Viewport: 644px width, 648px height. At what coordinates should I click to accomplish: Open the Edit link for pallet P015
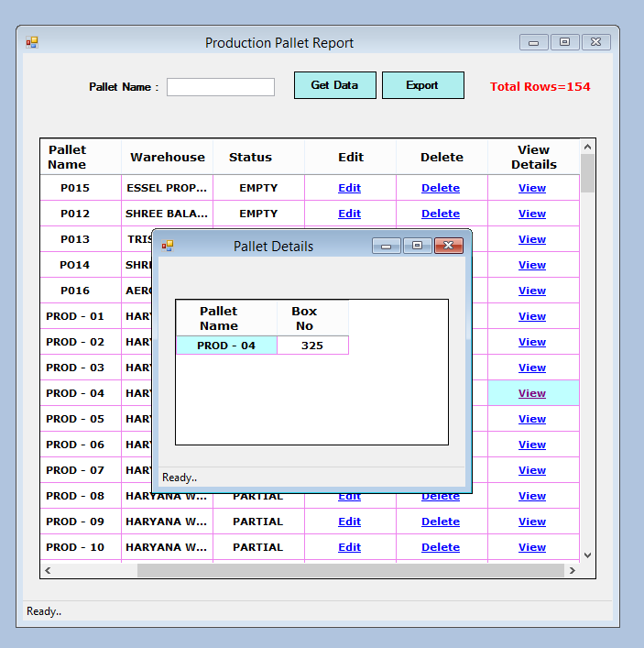pyautogui.click(x=349, y=188)
